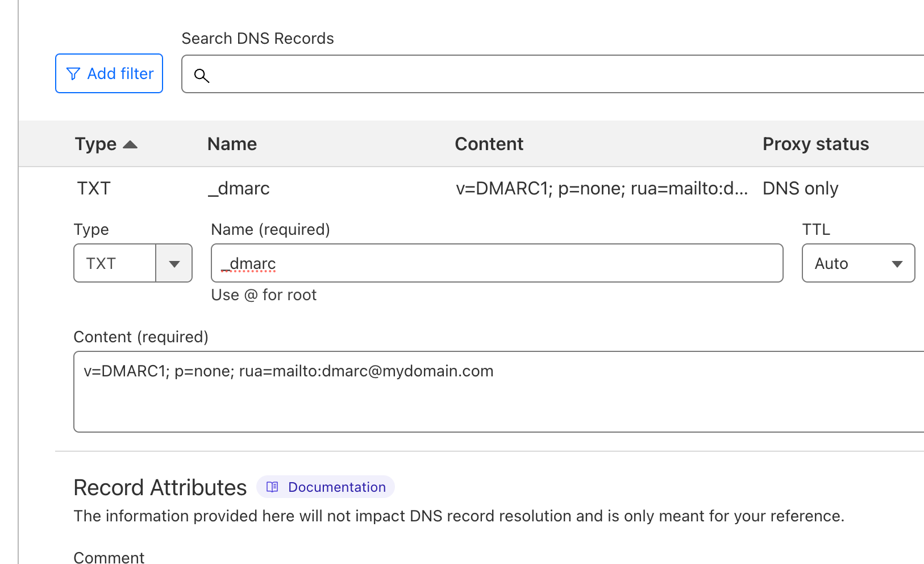Click the truncated v=DMARC1 content in row

pyautogui.click(x=601, y=189)
